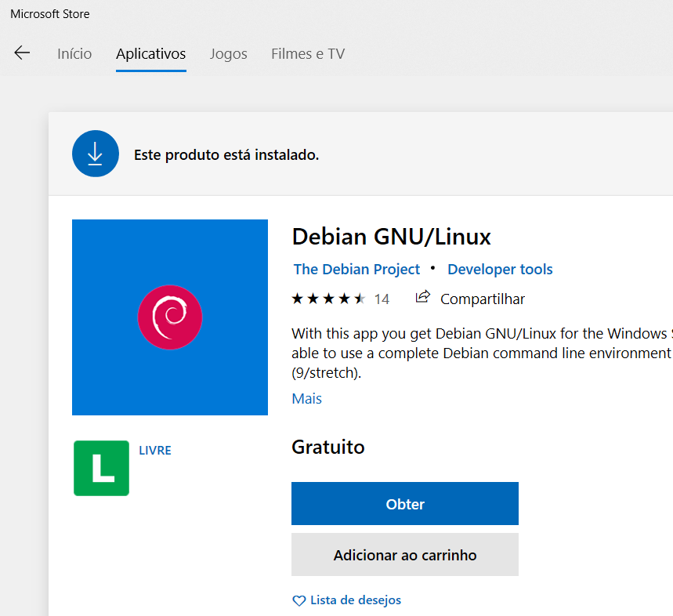Screen dimensions: 673x616
Task: Click the wishlist heart icon
Action: (299, 600)
